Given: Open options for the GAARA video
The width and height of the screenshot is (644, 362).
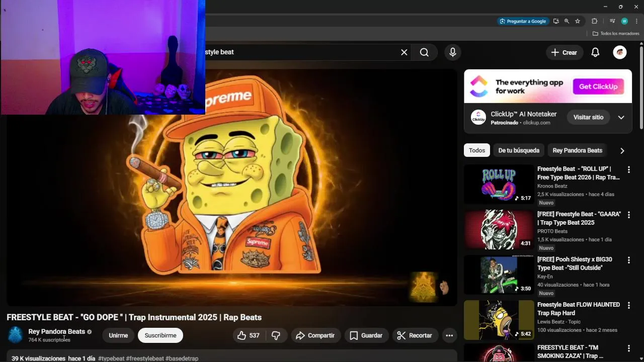Looking at the screenshot, I should [x=628, y=215].
